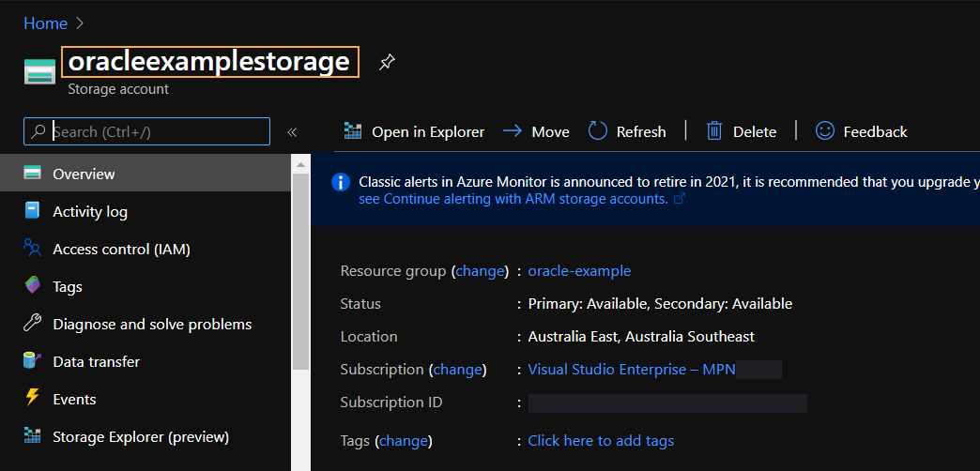Image resolution: width=980 pixels, height=471 pixels.
Task: Click the sidebar scrollbar up arrow
Action: pos(300,165)
